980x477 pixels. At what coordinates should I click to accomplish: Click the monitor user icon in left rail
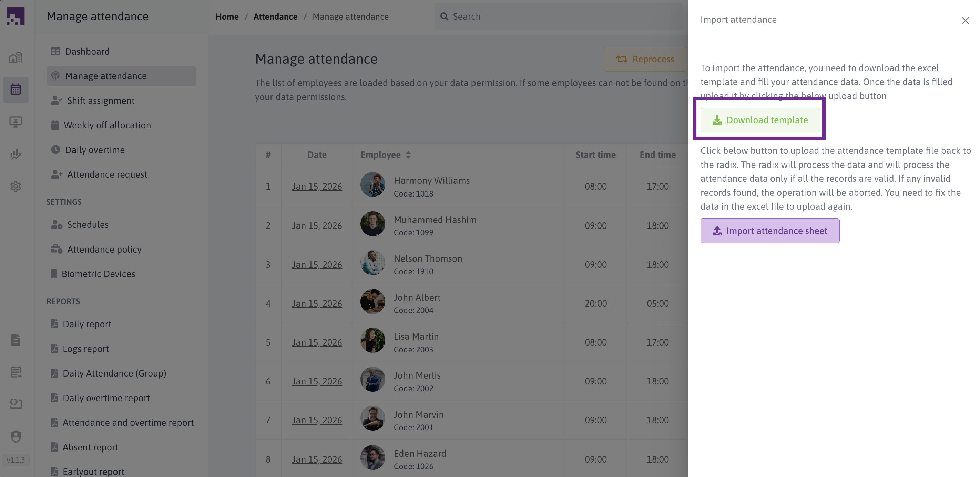(x=16, y=121)
